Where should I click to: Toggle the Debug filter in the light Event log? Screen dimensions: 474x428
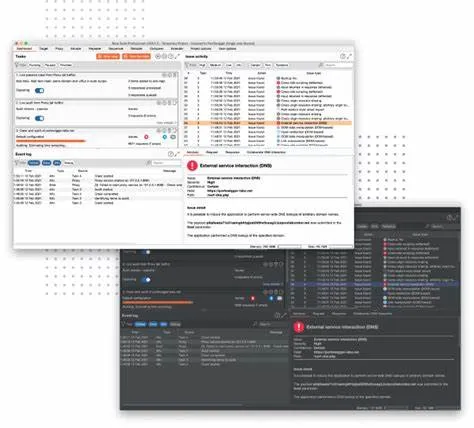(x=69, y=163)
